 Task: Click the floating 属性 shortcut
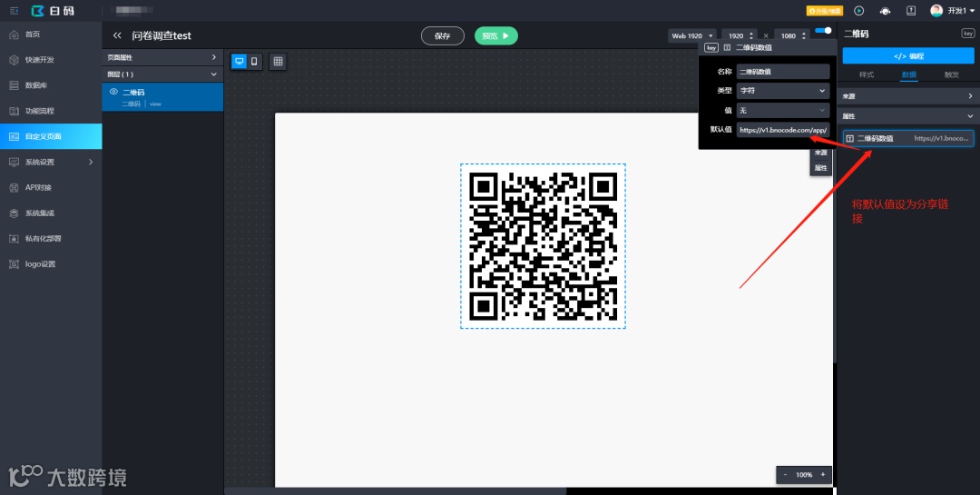820,168
